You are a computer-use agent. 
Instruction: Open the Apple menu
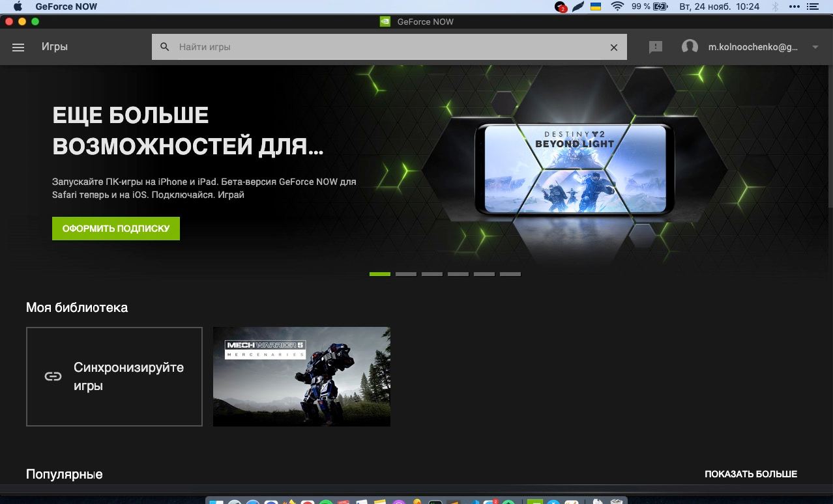18,7
